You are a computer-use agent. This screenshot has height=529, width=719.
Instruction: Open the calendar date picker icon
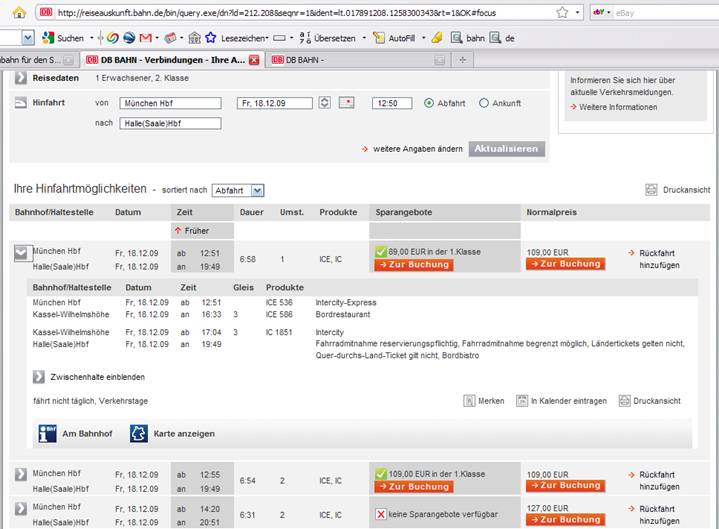coord(346,103)
